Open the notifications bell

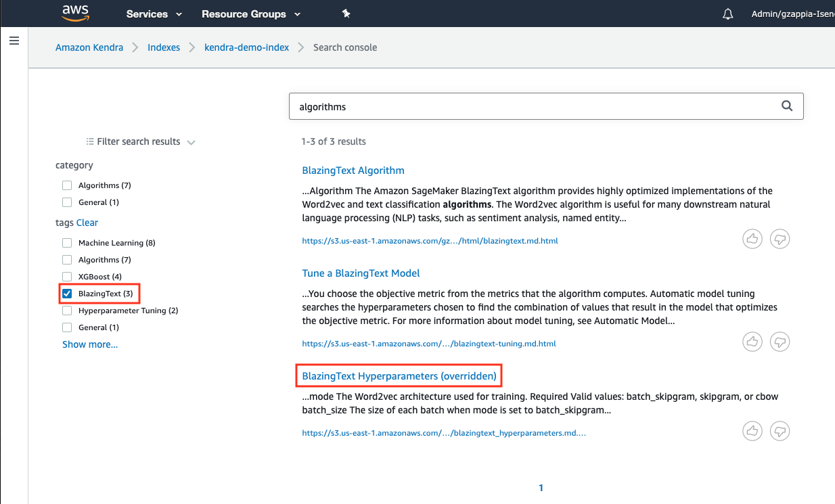point(728,14)
